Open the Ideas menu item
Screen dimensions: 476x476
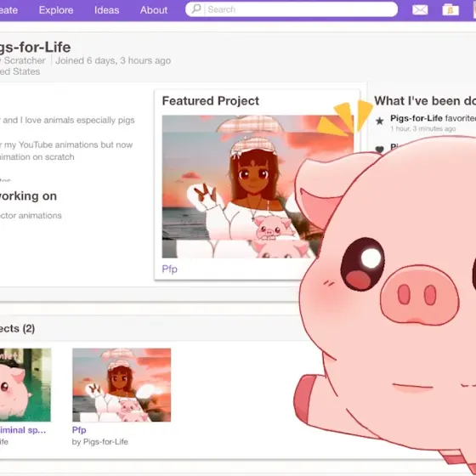point(106,10)
